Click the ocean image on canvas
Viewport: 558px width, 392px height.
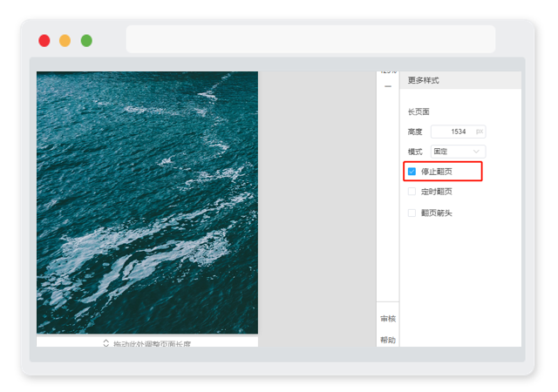(x=147, y=202)
